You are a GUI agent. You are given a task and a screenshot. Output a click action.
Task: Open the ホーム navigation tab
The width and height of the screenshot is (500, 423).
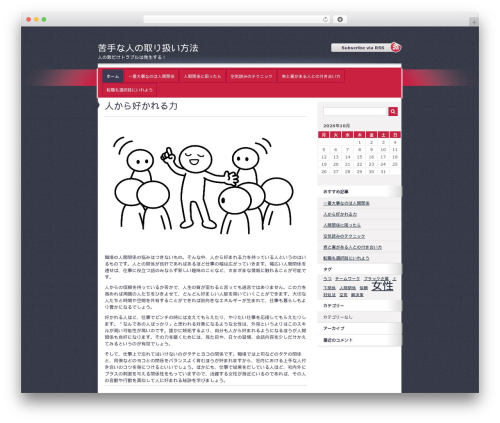(113, 76)
